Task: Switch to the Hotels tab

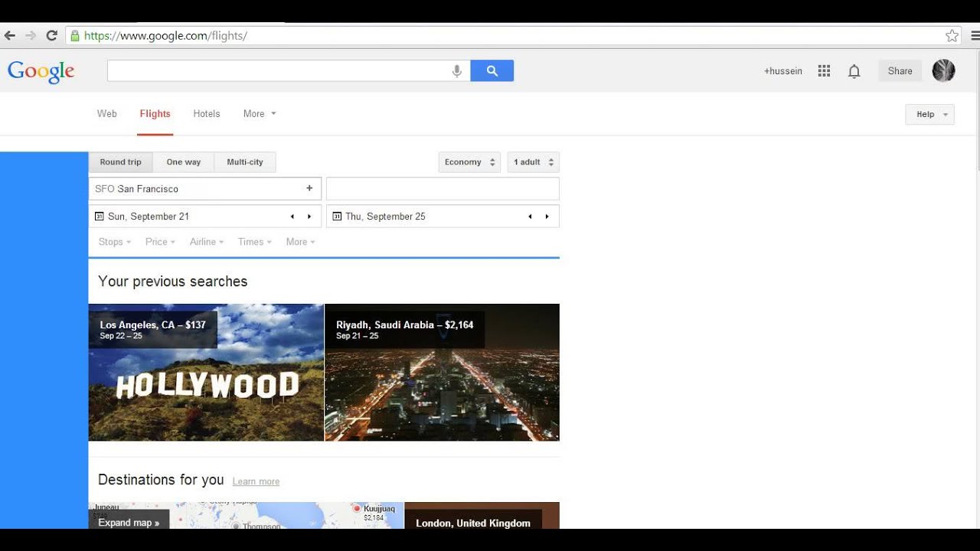Action: (207, 114)
